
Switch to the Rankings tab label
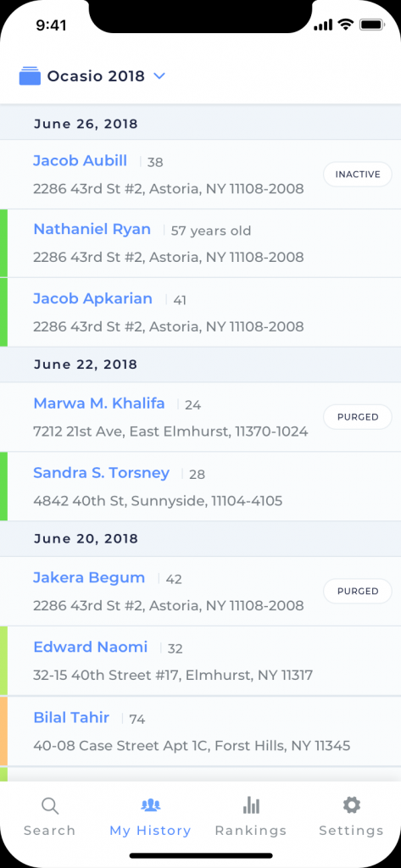pyautogui.click(x=251, y=831)
